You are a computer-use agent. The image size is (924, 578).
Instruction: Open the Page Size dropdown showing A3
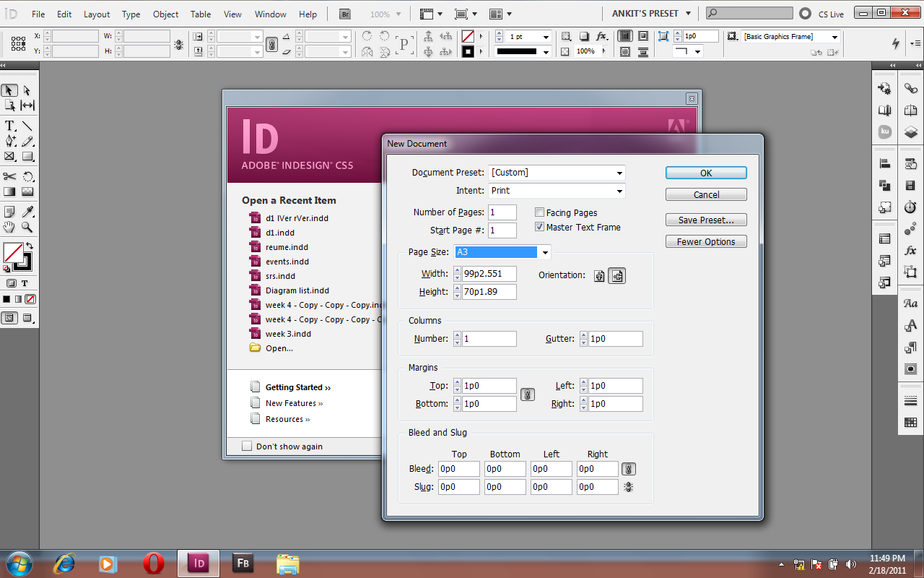point(502,252)
